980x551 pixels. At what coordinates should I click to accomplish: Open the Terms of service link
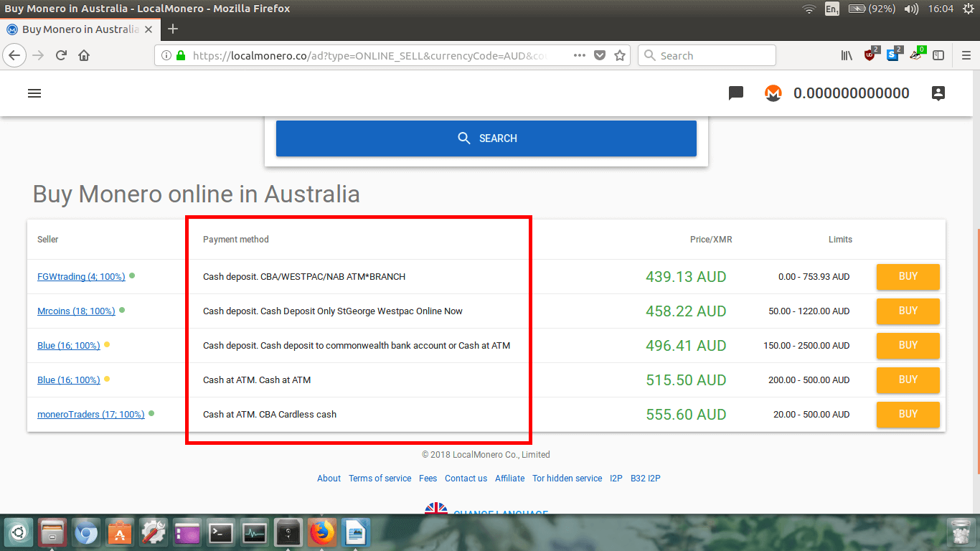[380, 479]
